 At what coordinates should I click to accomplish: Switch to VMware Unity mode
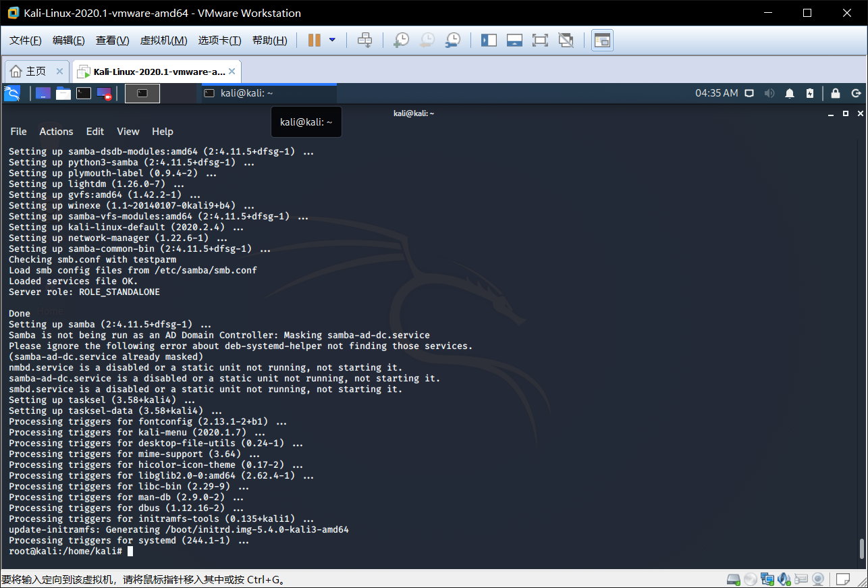pyautogui.click(x=566, y=41)
